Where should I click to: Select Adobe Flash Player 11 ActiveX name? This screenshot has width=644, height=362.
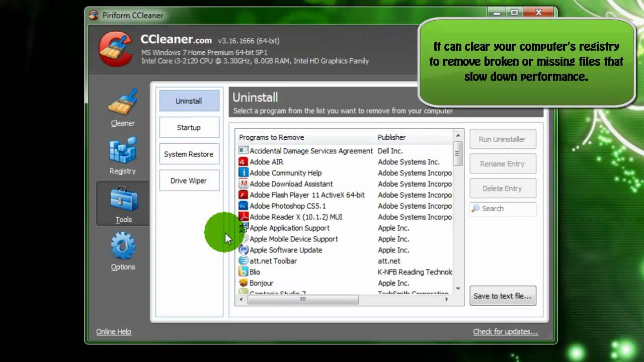(x=307, y=195)
